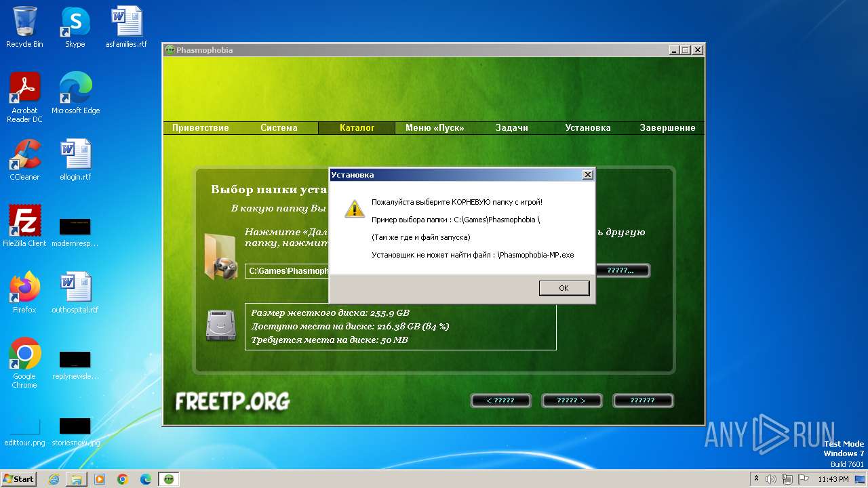This screenshot has width=868, height=488.
Task: Open the Google Chrome desktop shortcut
Action: pos(24,363)
